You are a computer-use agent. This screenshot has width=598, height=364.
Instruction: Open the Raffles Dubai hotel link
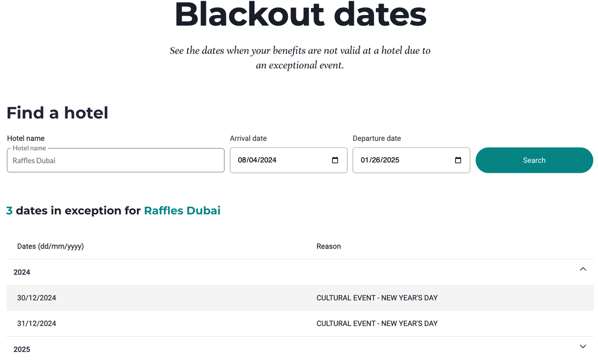[x=182, y=211]
